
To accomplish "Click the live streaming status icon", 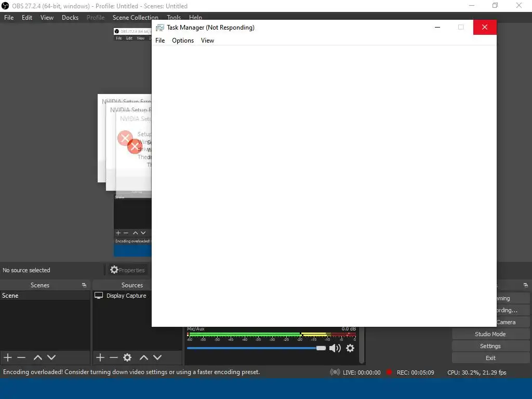I will pyautogui.click(x=335, y=372).
